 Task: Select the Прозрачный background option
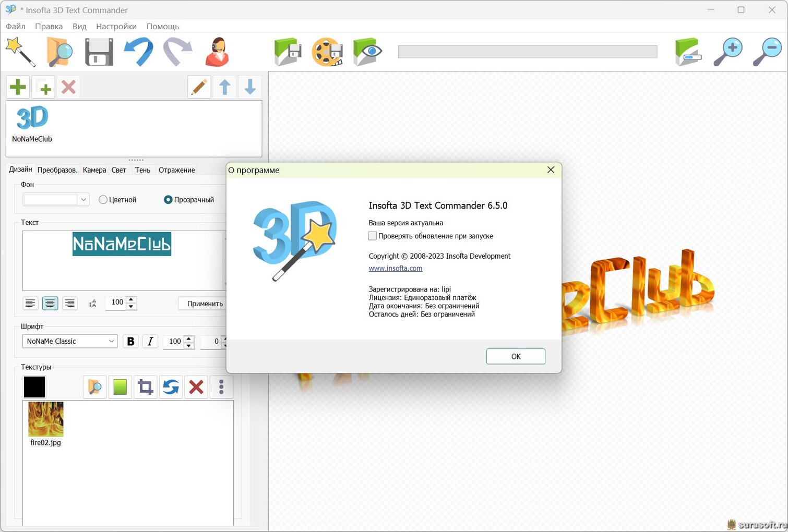tap(189, 200)
